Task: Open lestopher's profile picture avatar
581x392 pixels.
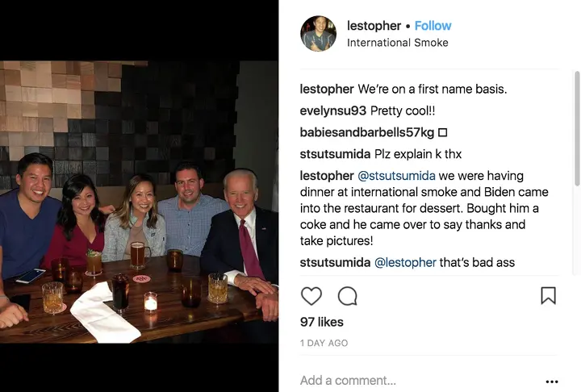Action: [x=318, y=33]
